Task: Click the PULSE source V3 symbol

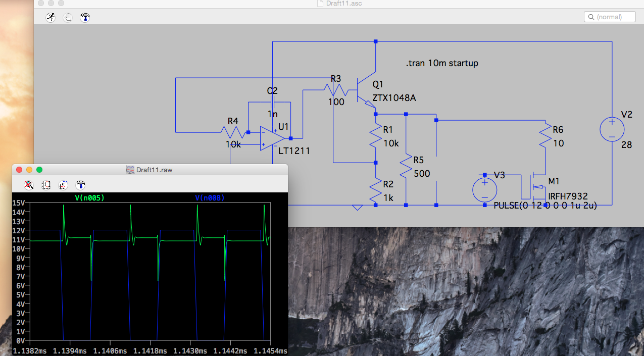Action: pos(484,190)
